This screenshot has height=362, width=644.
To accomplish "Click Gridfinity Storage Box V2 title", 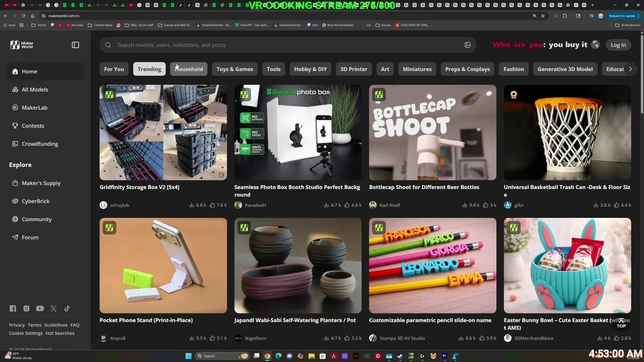I will pyautogui.click(x=139, y=187).
